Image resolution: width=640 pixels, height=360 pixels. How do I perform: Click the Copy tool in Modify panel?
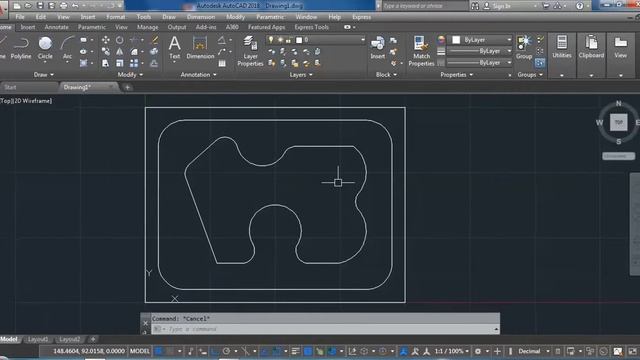(x=105, y=52)
